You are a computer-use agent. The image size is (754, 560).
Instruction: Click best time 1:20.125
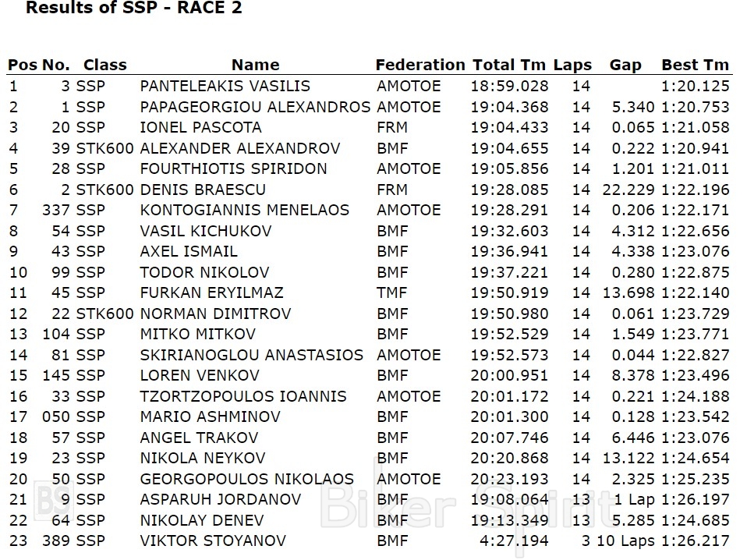tap(695, 87)
